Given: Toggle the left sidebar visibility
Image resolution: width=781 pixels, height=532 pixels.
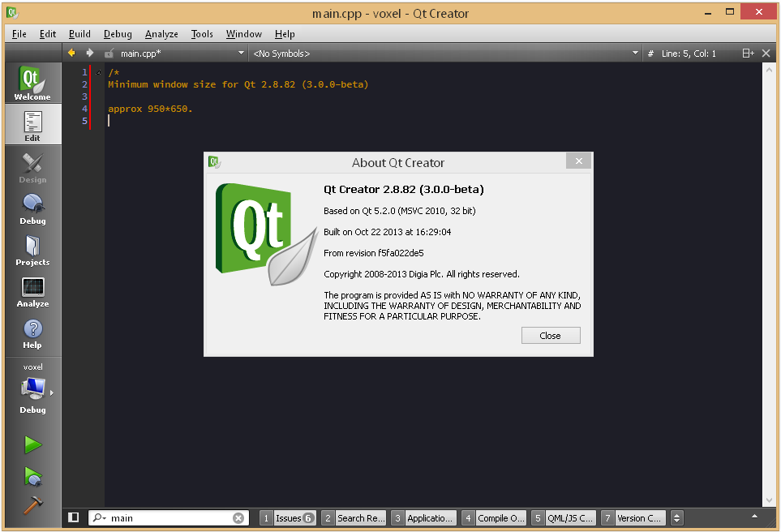Looking at the screenshot, I should tap(73, 517).
